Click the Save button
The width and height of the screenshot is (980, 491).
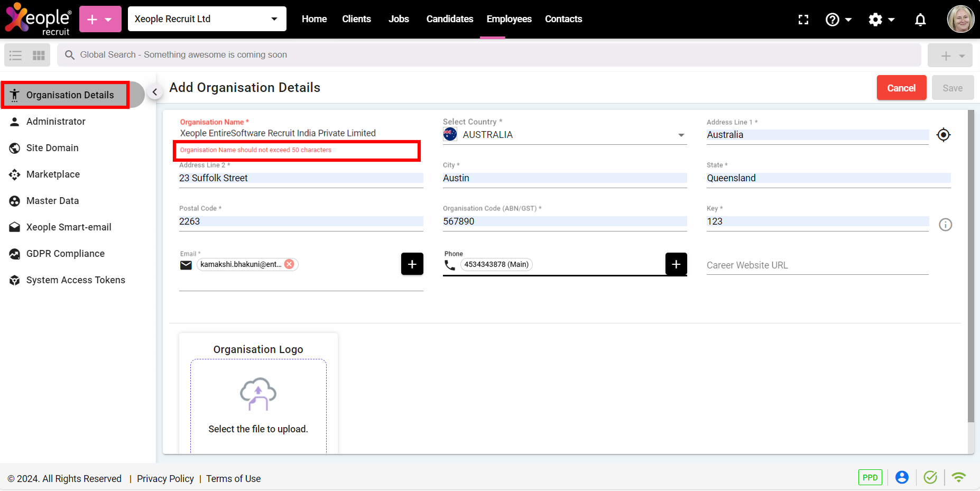(953, 88)
